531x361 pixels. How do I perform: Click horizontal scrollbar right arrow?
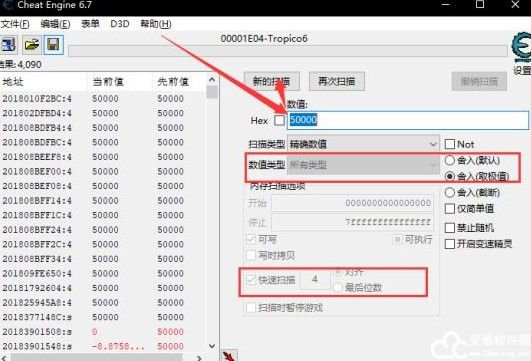pyautogui.click(x=199, y=357)
